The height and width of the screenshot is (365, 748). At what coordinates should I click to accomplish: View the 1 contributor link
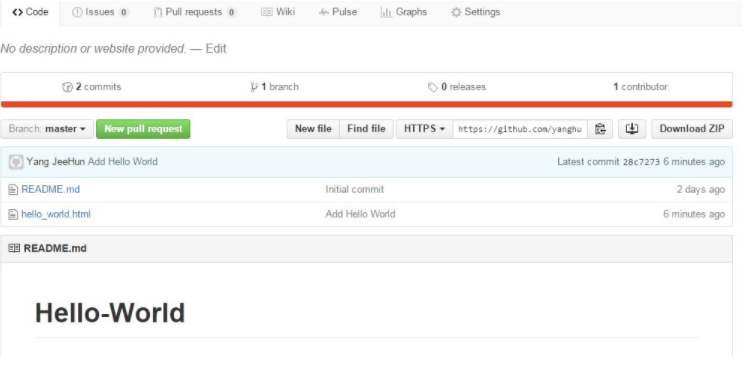(x=640, y=87)
